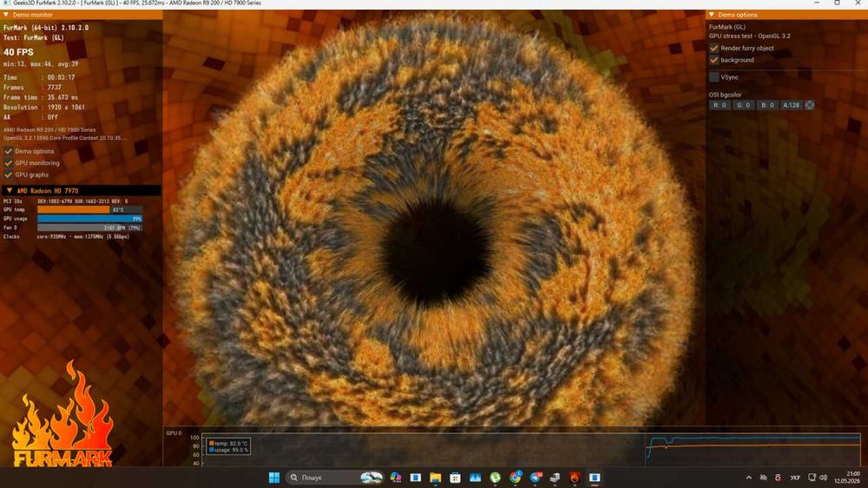Show hidden tray icons chevron

click(x=748, y=478)
